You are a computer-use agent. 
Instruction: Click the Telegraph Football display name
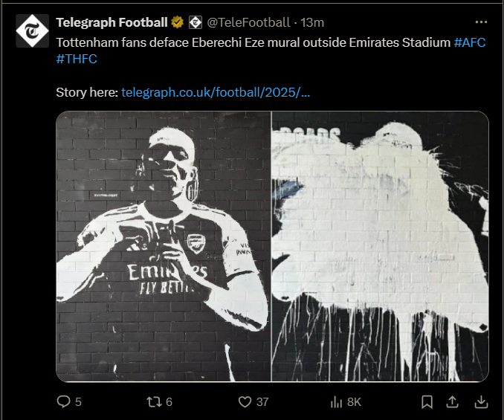112,22
